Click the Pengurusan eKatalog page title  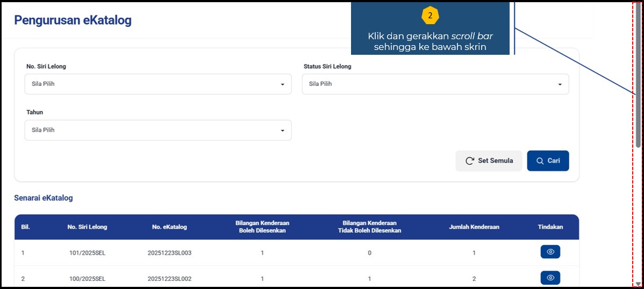click(73, 21)
